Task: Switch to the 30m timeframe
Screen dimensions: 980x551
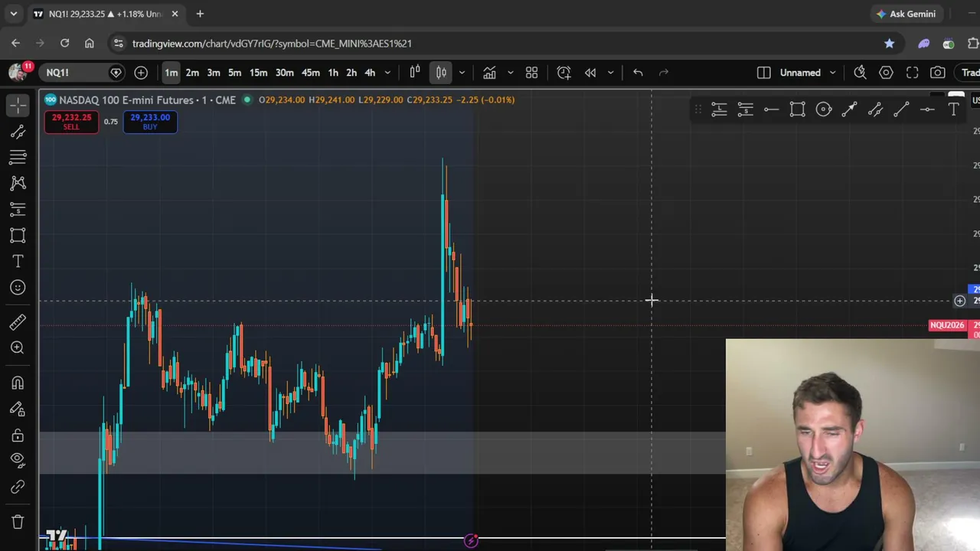Action: [x=284, y=73]
